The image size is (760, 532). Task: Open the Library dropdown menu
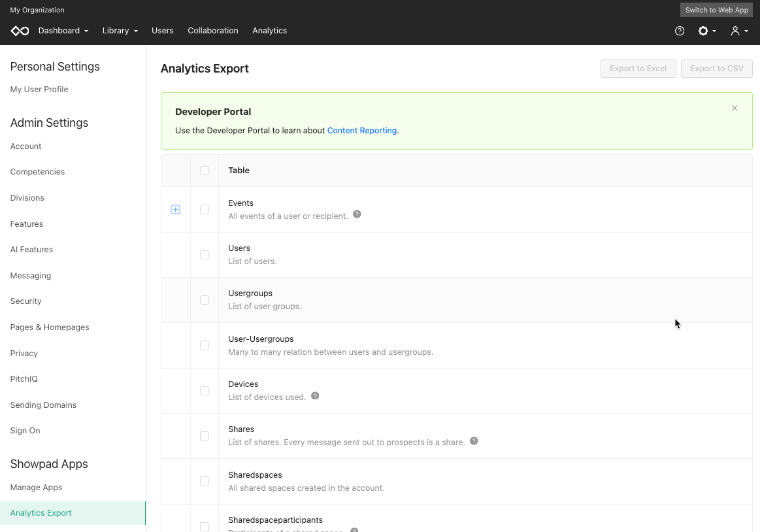click(x=120, y=31)
